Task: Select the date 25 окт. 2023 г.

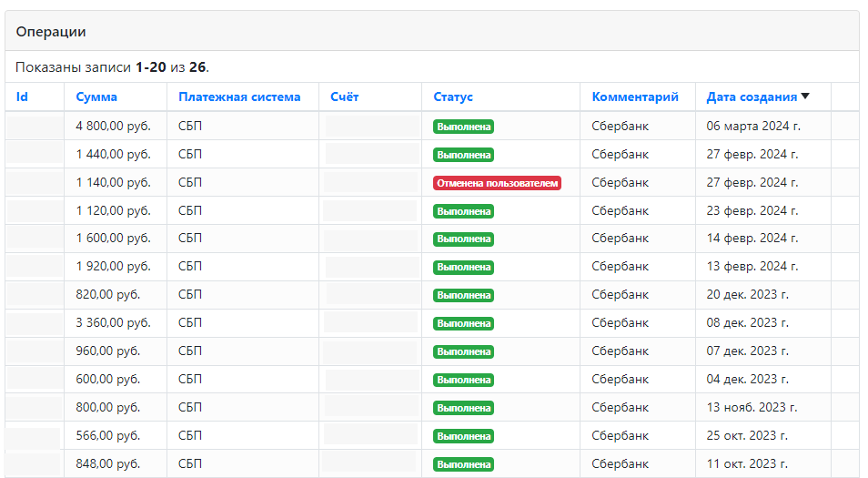Action: (x=747, y=436)
